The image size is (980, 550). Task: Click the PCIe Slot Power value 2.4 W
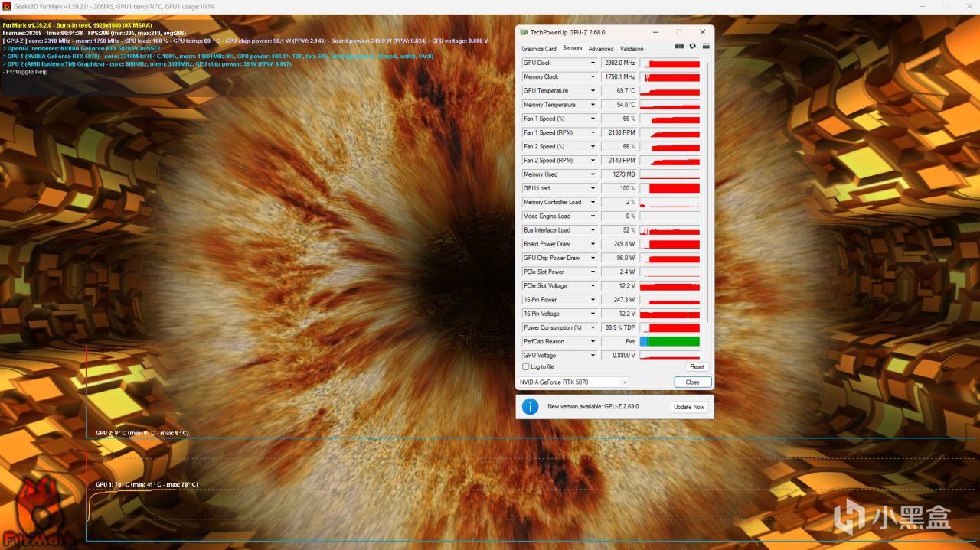(x=619, y=272)
